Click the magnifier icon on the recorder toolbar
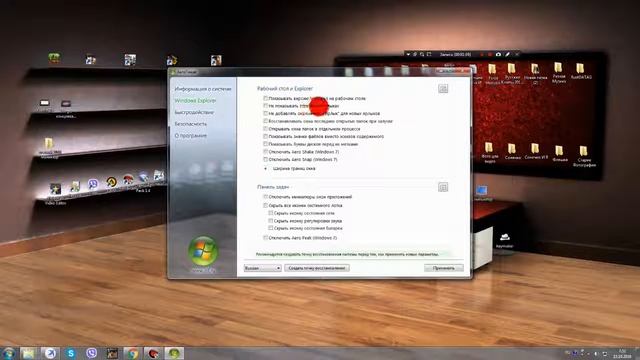The image size is (640, 360). pos(422,54)
